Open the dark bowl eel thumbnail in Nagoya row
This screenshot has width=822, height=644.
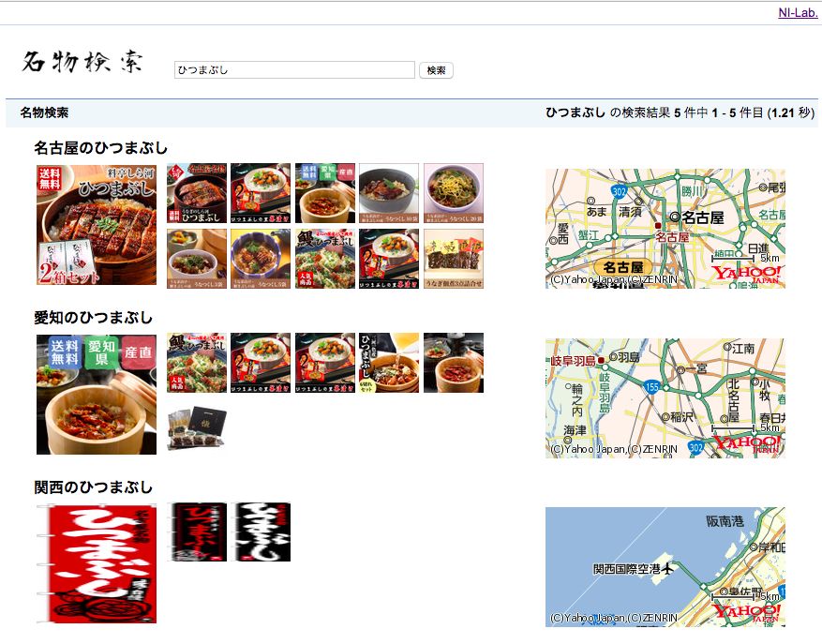point(389,193)
